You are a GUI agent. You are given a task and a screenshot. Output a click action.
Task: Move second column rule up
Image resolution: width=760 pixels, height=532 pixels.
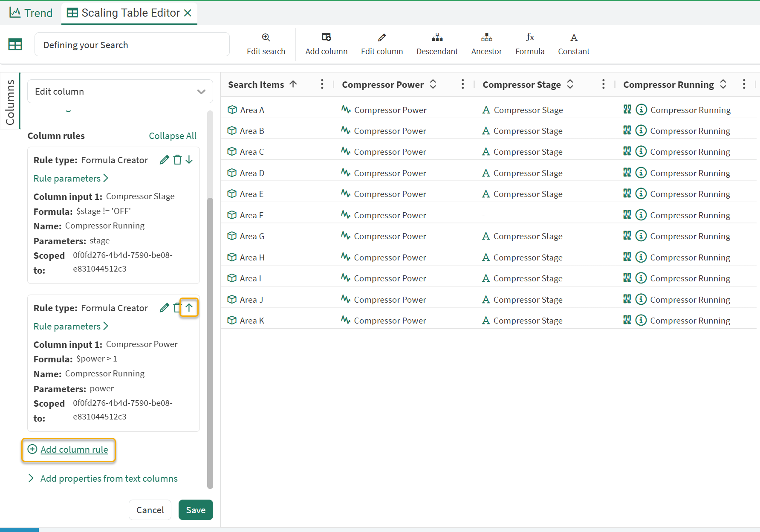(189, 307)
